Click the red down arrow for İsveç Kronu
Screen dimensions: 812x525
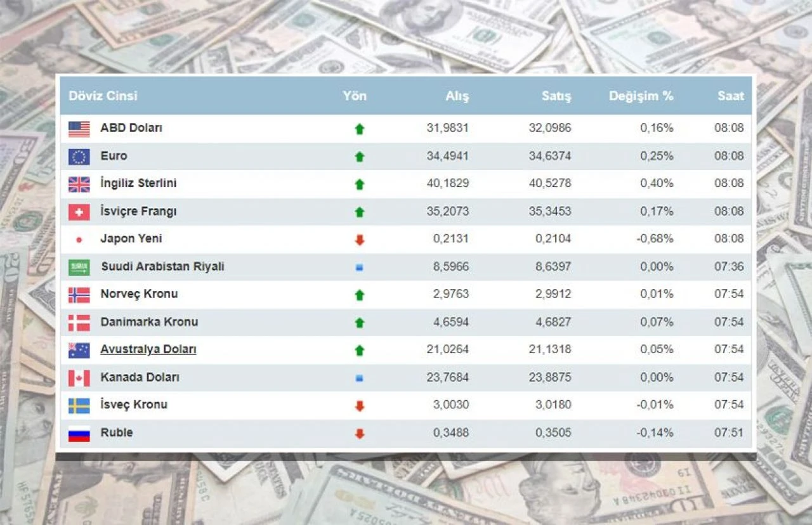pyautogui.click(x=360, y=405)
